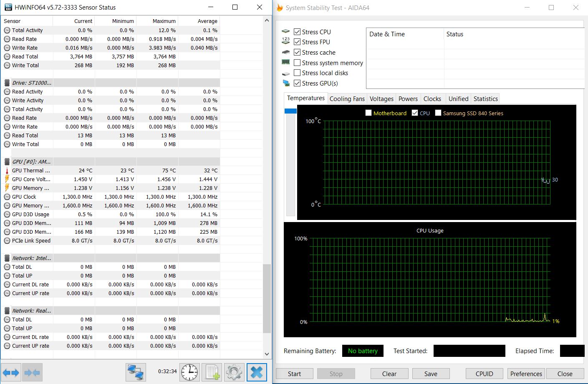Close sensors with the blue X icon

(257, 372)
